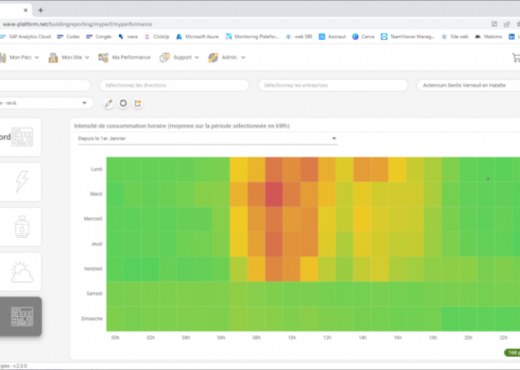Click the Mon Site building icon
This screenshot has width=520, height=370.
(53, 57)
